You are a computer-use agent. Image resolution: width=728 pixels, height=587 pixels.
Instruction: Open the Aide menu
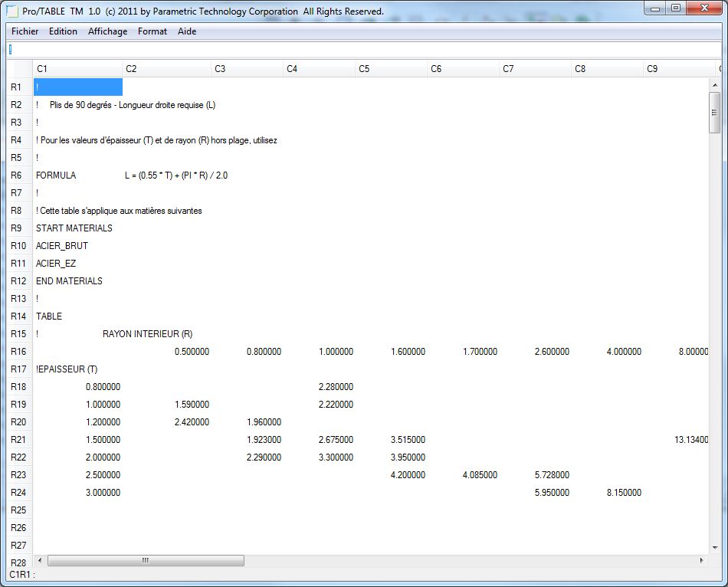[x=187, y=31]
